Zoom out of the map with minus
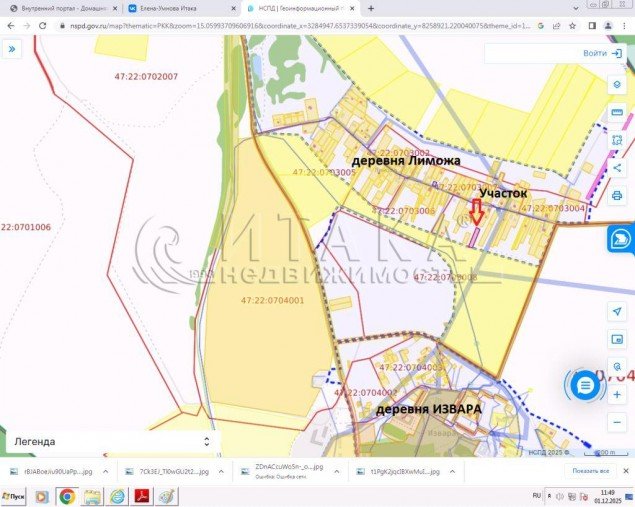The image size is (635, 507). 617,422
